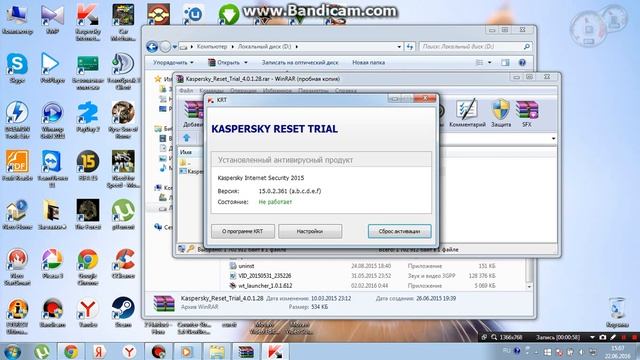Toggle the Explorer preview pane
Screen dimensions: 640x360
[x=505, y=62]
